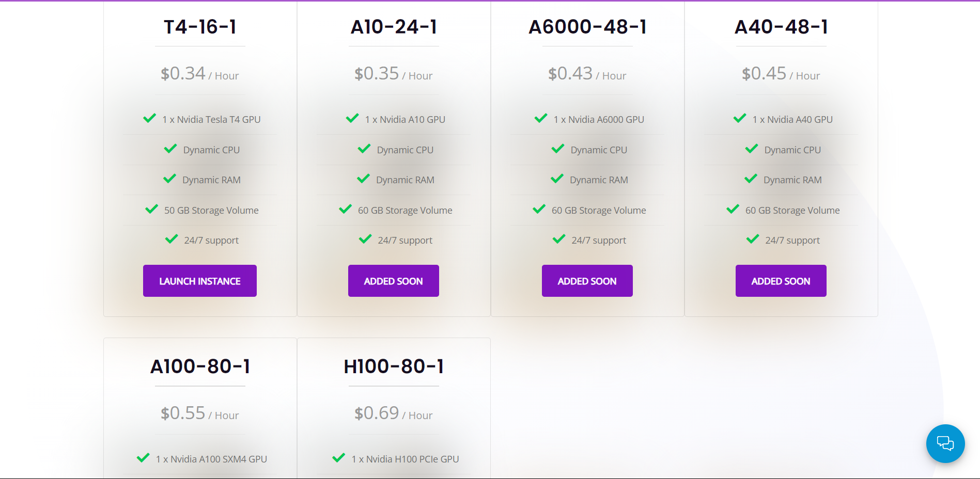Screen dimensions: 980x479
Task: Select the T4-16-1 plan heading
Action: tap(200, 27)
